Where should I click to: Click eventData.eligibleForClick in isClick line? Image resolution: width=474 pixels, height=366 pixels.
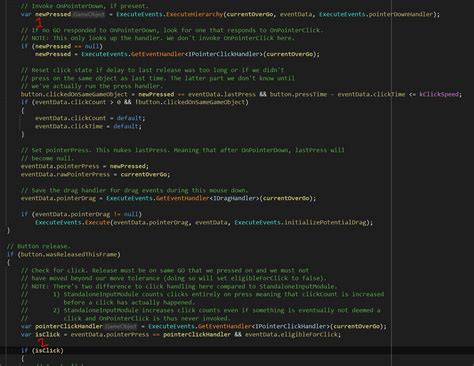pos(292,334)
